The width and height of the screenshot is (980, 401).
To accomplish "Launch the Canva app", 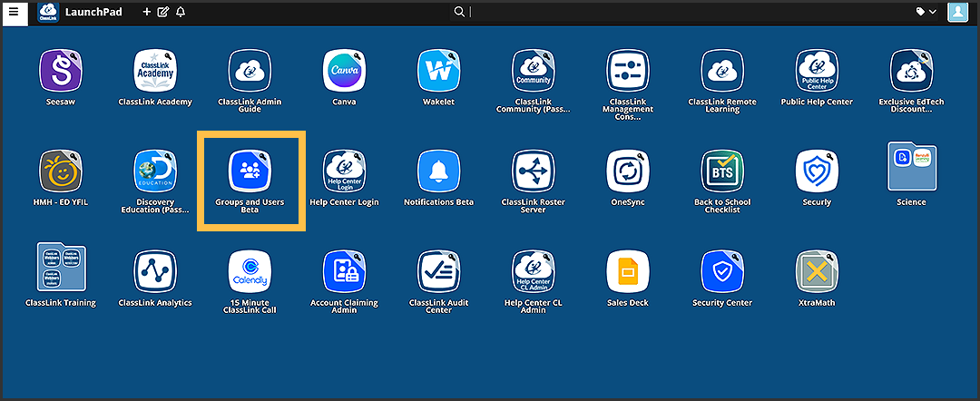I will click(344, 70).
